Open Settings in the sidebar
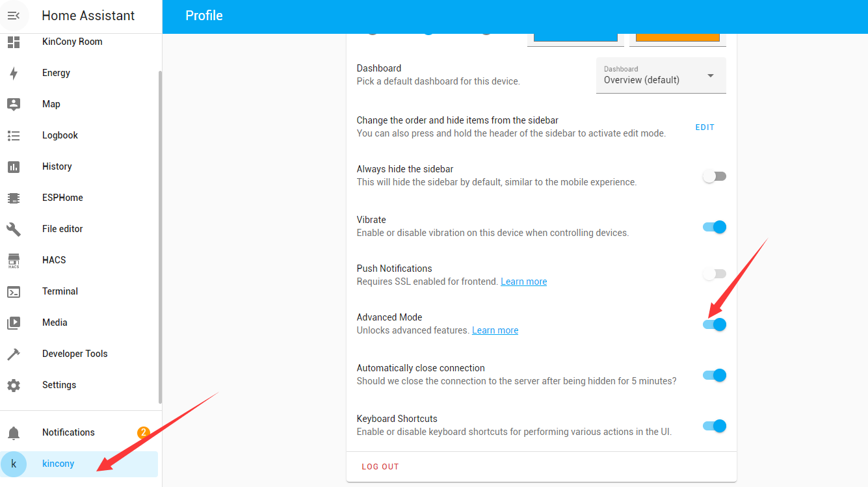868x487 pixels. point(59,385)
